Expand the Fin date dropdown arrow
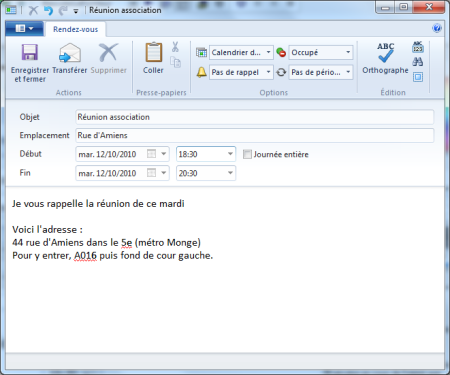The width and height of the screenshot is (450, 375). coord(164,173)
